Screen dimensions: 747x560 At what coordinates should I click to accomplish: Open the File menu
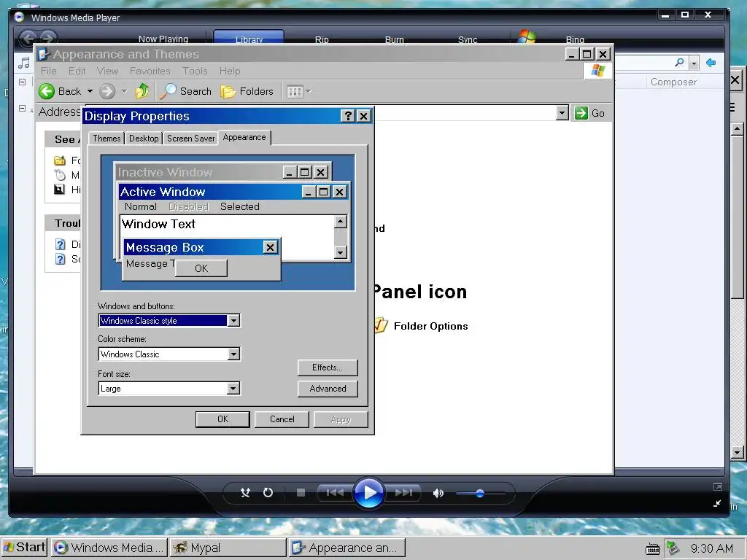(49, 71)
